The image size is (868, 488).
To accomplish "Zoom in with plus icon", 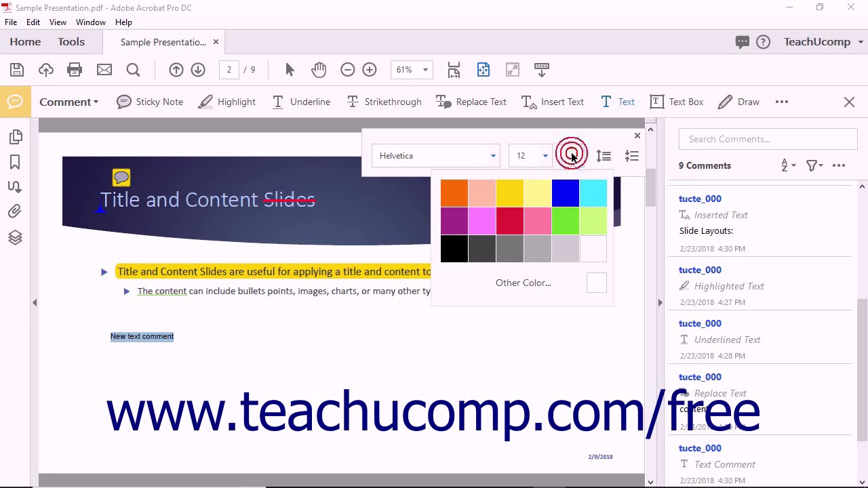I will 370,70.
